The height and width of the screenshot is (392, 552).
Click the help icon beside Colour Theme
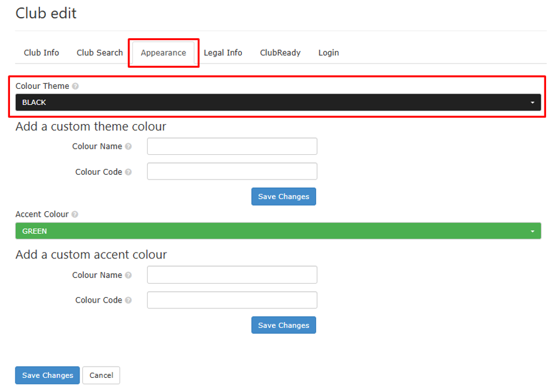pyautogui.click(x=75, y=87)
